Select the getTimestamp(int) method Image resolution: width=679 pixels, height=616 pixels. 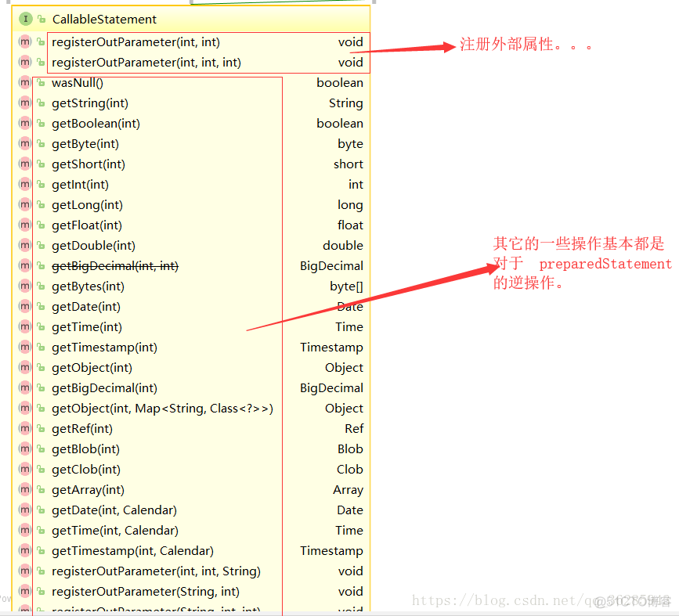pos(104,348)
